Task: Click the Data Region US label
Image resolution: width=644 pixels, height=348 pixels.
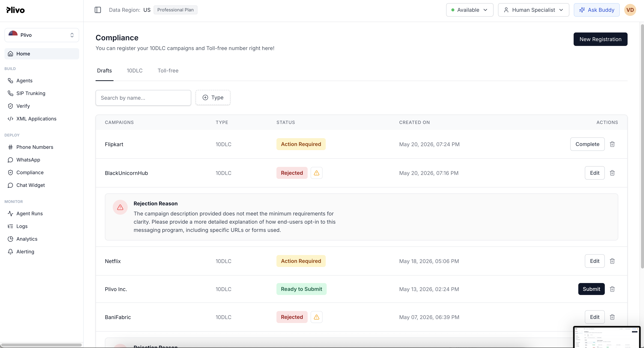Action: [x=130, y=10]
